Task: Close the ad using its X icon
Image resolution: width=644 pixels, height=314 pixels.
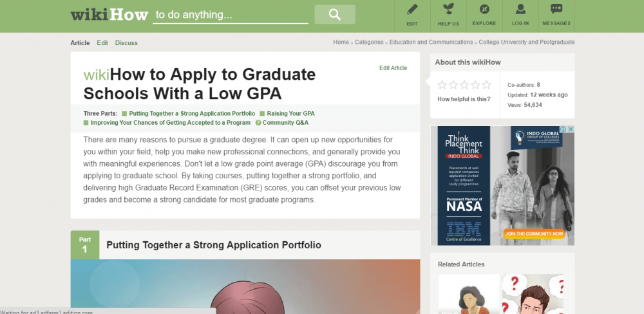Action: click(571, 129)
